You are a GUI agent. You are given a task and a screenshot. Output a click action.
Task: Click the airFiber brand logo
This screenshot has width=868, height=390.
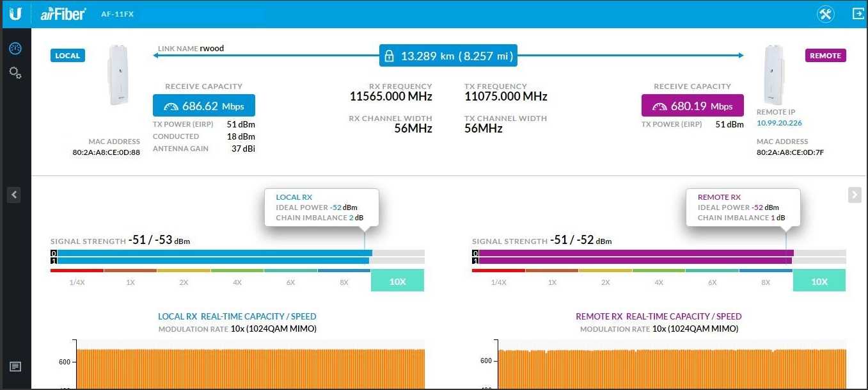pyautogui.click(x=63, y=13)
